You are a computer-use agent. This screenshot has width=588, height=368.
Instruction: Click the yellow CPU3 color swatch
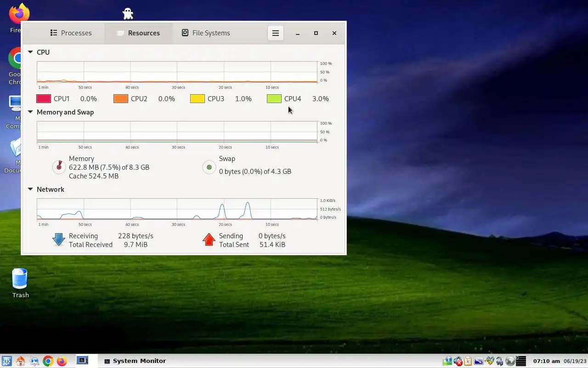198,98
